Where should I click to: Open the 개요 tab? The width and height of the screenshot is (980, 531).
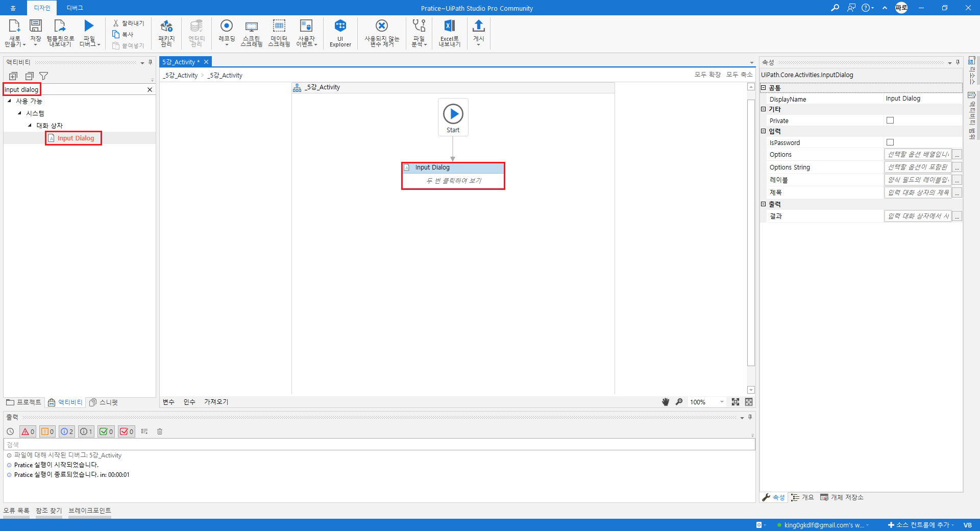(x=802, y=497)
